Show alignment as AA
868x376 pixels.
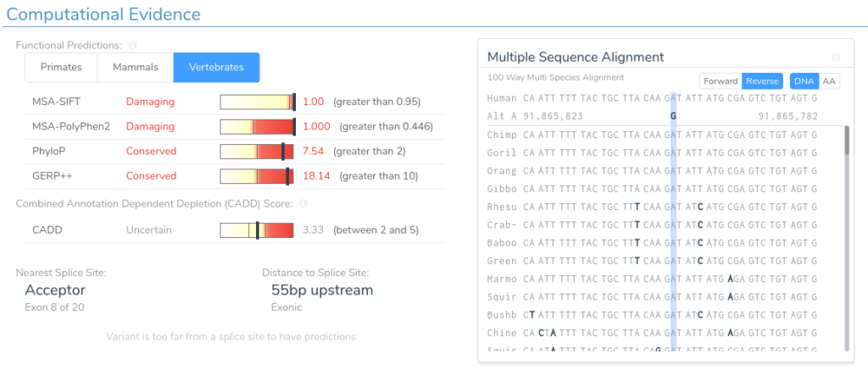coord(829,81)
